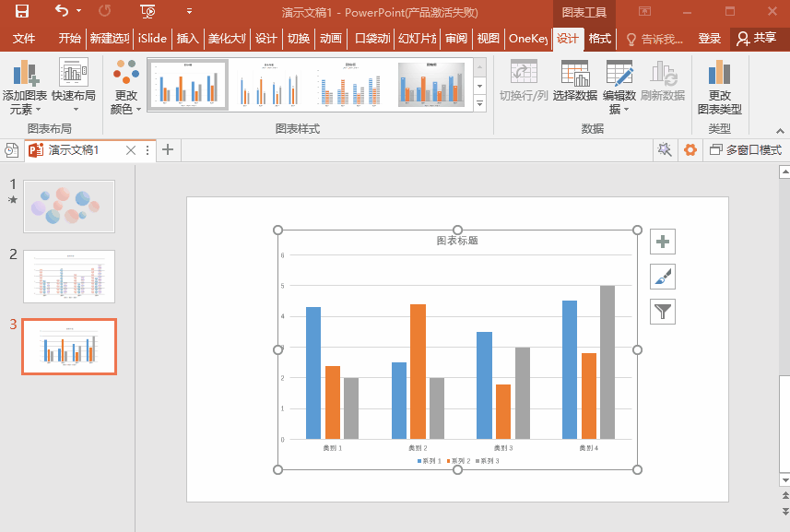Undo the last action
This screenshot has height=532, width=790.
pos(62,10)
